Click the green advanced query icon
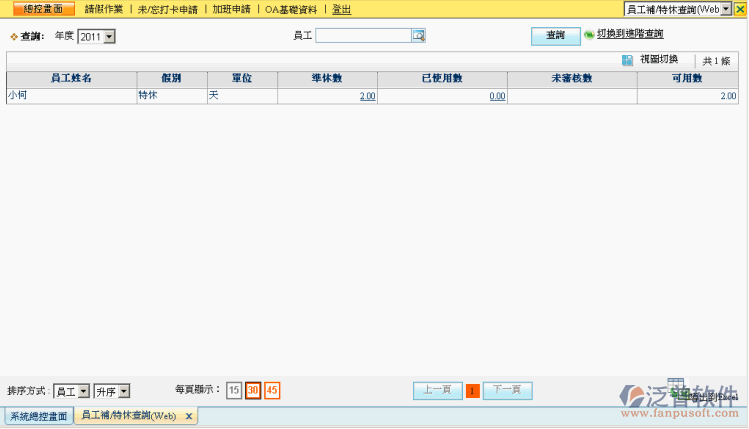Viewport: 749px width, 429px height. [589, 35]
